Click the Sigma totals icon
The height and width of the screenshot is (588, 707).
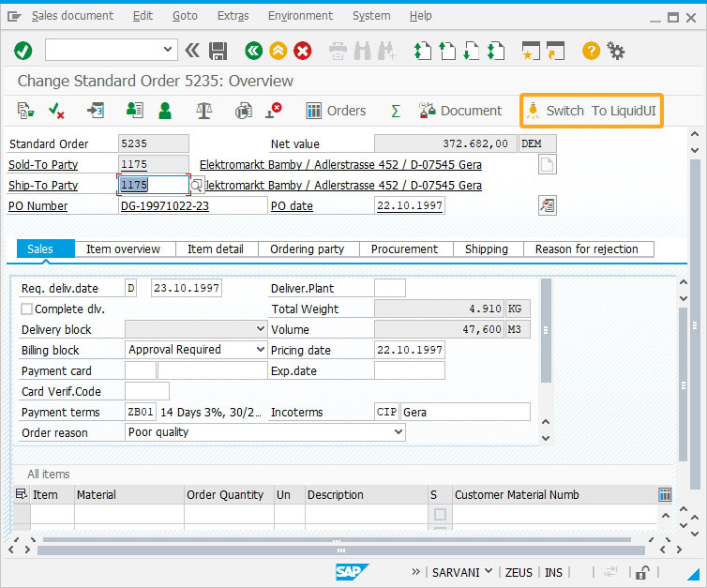click(x=396, y=111)
